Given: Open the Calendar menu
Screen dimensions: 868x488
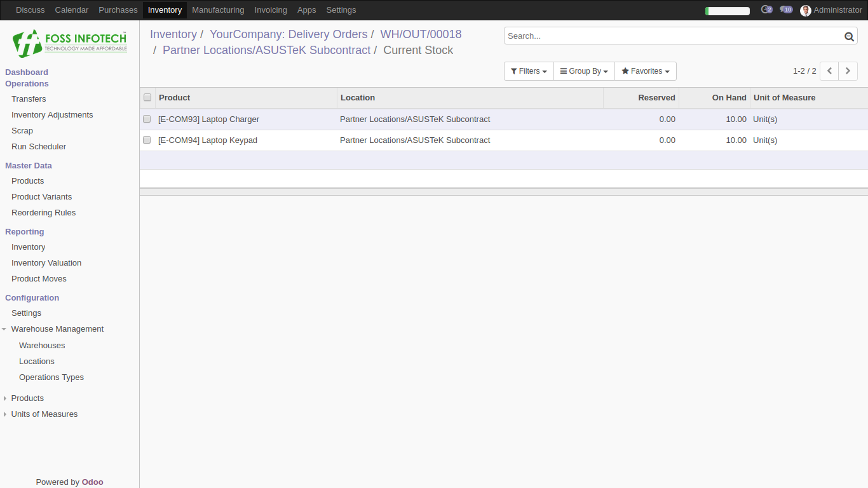Looking at the screenshot, I should tap(72, 10).
